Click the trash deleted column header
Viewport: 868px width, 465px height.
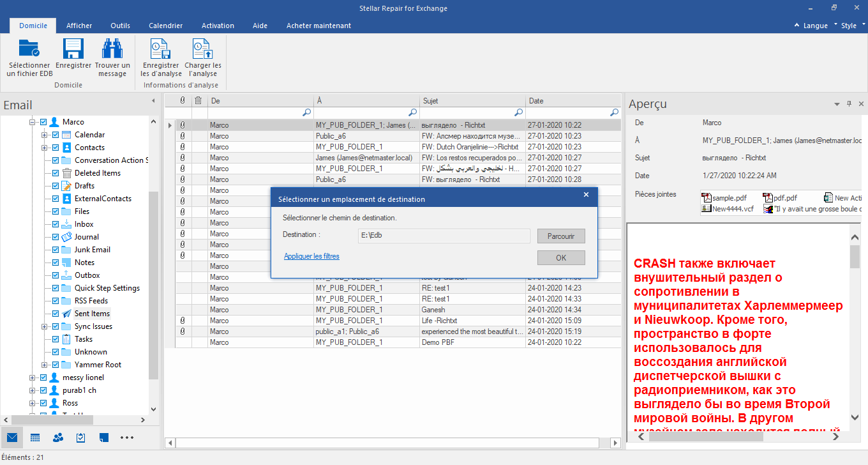pyautogui.click(x=198, y=100)
